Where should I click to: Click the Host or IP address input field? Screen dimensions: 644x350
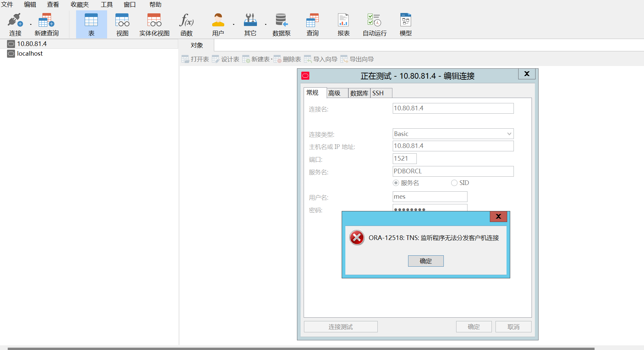coord(453,146)
